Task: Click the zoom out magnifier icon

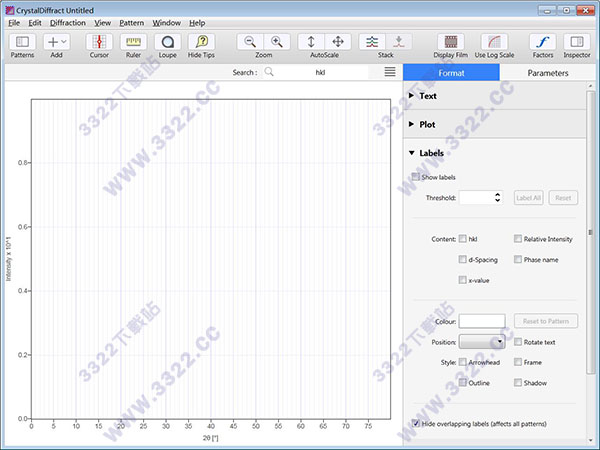Action: [250, 42]
